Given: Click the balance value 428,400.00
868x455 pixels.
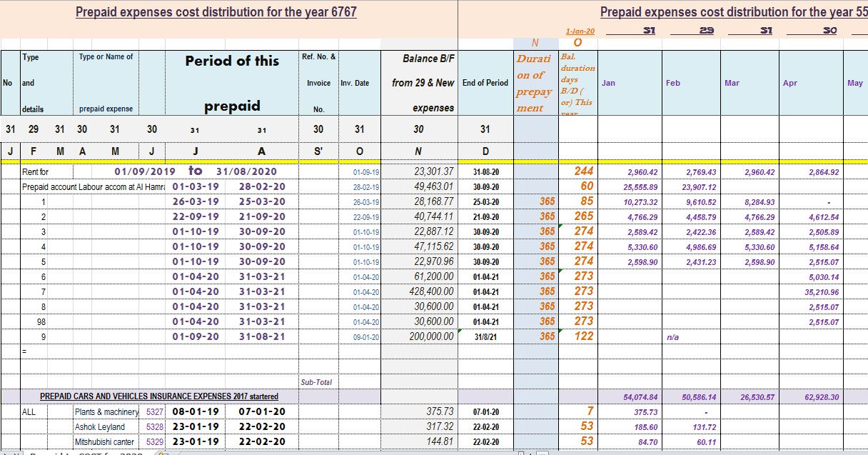Looking at the screenshot, I should [431, 291].
